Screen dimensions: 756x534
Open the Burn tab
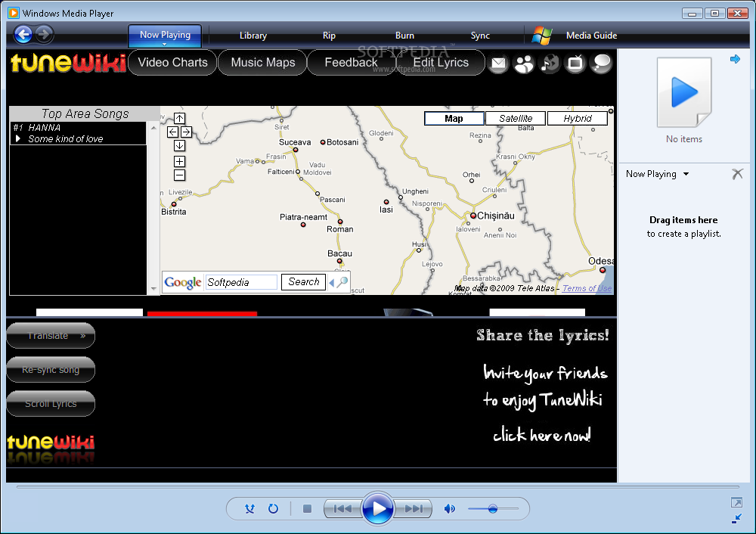[404, 36]
